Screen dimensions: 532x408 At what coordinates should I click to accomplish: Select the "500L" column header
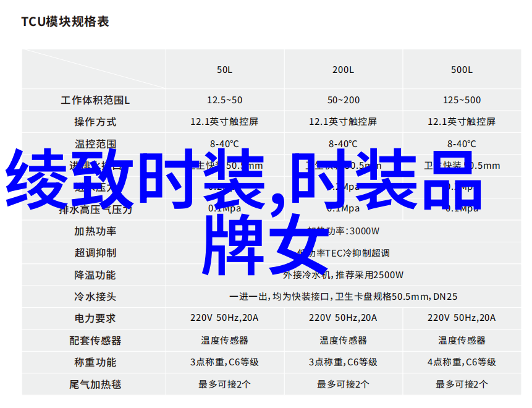[x=462, y=70]
